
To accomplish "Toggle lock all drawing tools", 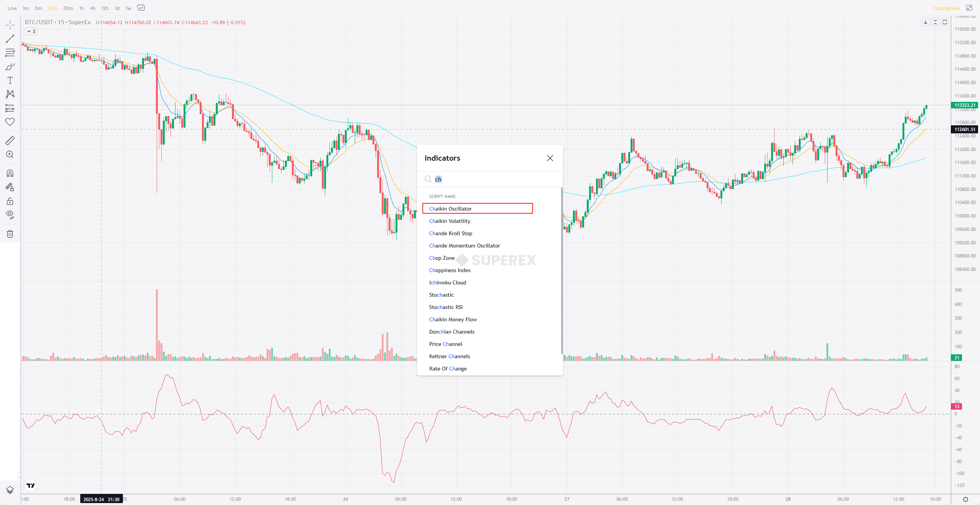I will 10,201.
